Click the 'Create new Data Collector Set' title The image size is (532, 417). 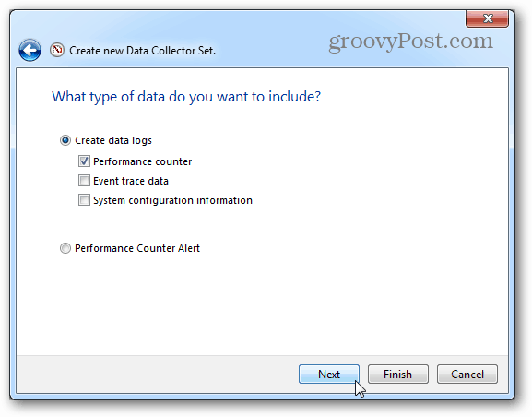tap(143, 51)
